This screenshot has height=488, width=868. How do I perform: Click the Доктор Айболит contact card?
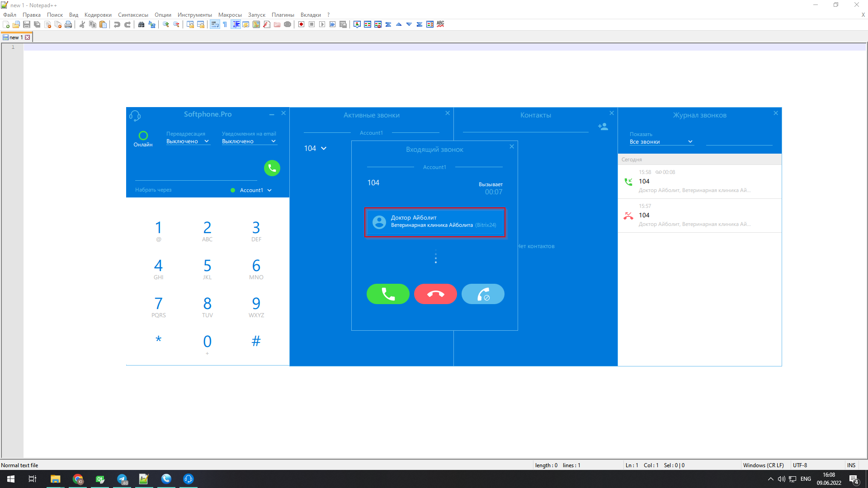coord(434,221)
